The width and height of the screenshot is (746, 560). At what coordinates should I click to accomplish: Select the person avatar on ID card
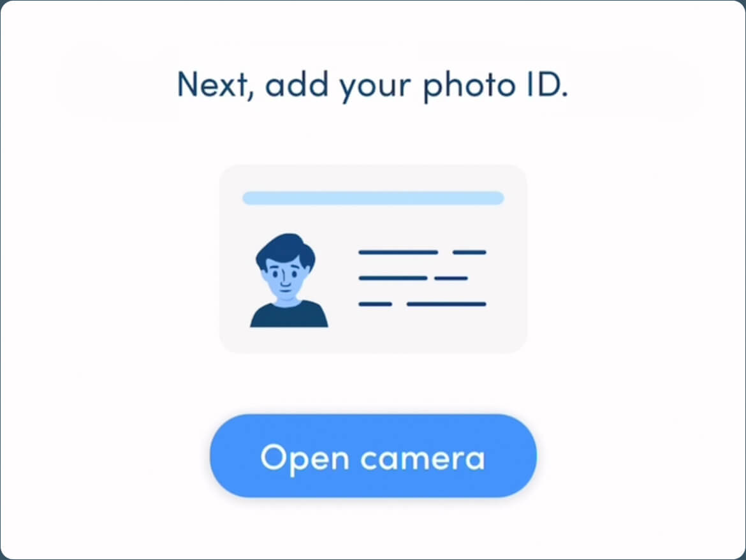(289, 280)
